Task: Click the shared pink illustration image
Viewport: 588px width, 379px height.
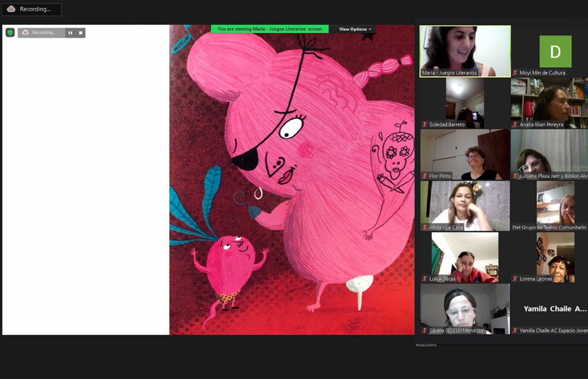Action: click(x=292, y=180)
